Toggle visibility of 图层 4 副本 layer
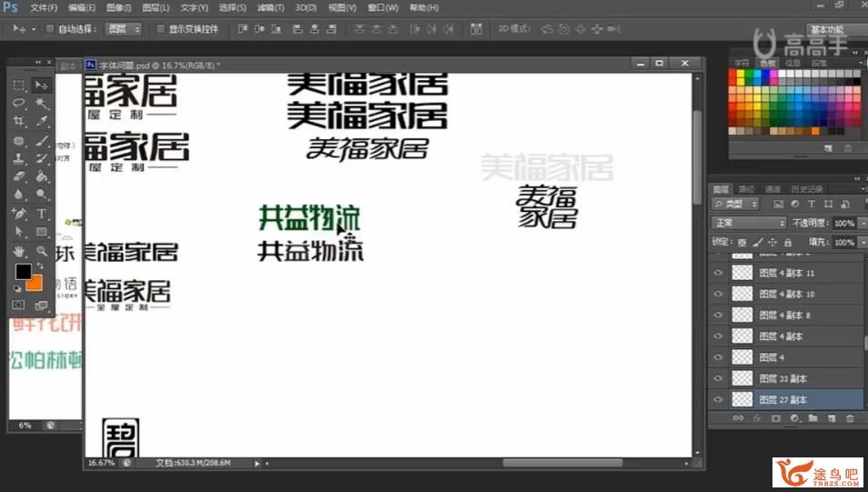This screenshot has width=868, height=492. point(718,336)
